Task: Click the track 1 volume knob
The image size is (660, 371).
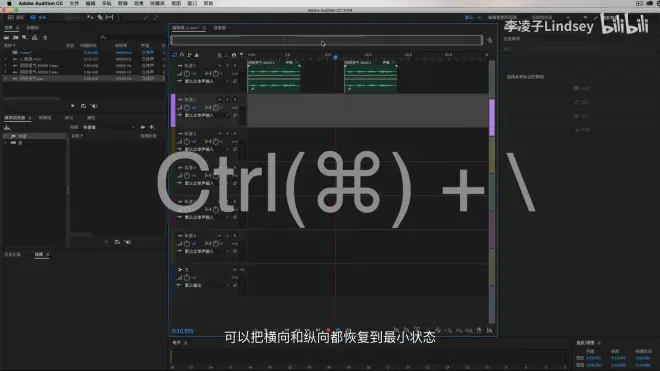Action: point(187,74)
